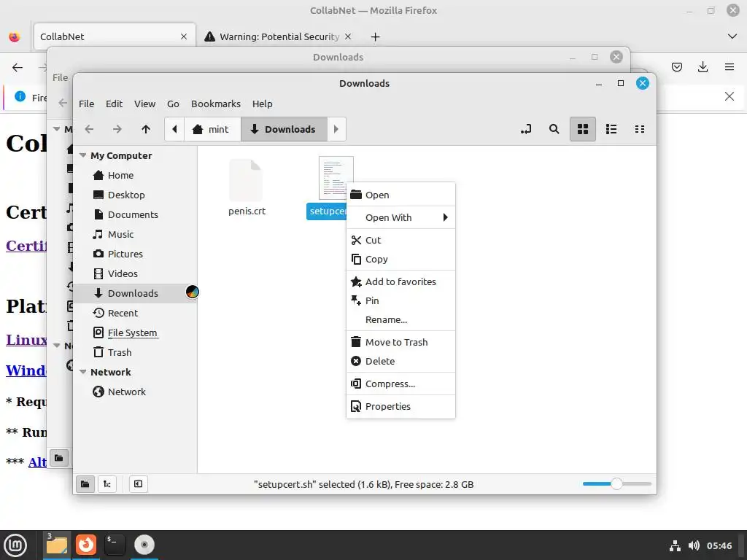Viewport: 747px width, 560px height.
Task: Select Pin in the context menu
Action: pos(400,300)
